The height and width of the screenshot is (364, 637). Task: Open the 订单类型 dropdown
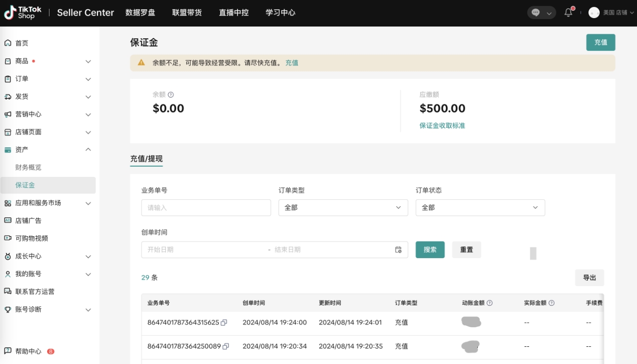(343, 208)
